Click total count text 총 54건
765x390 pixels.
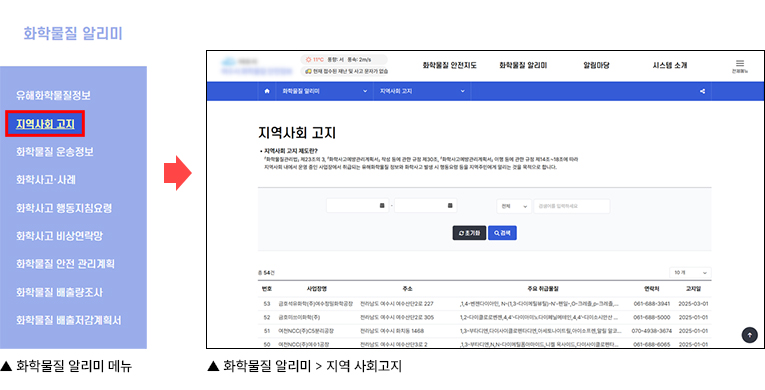[266, 273]
